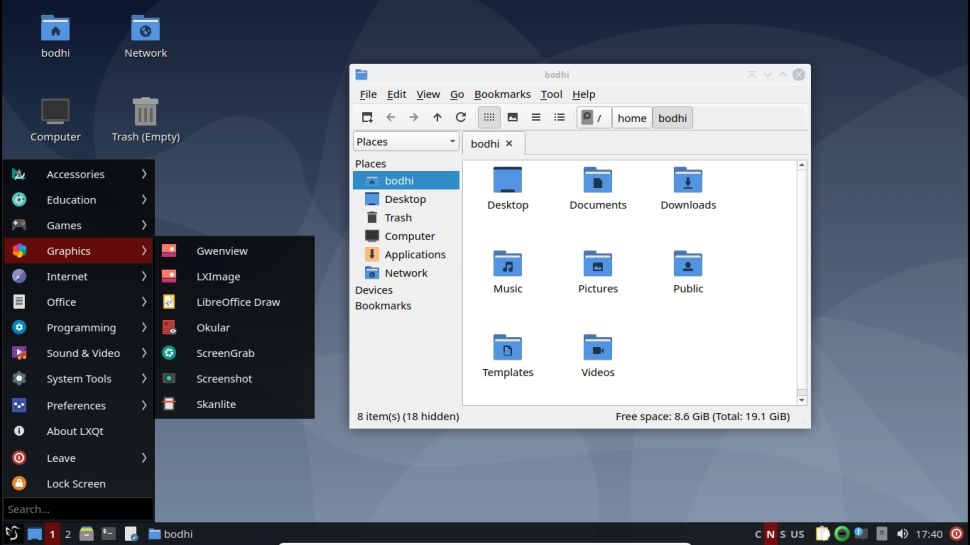The width and height of the screenshot is (970, 545).
Task: Select Desktop in the Places sidebar
Action: click(x=406, y=199)
